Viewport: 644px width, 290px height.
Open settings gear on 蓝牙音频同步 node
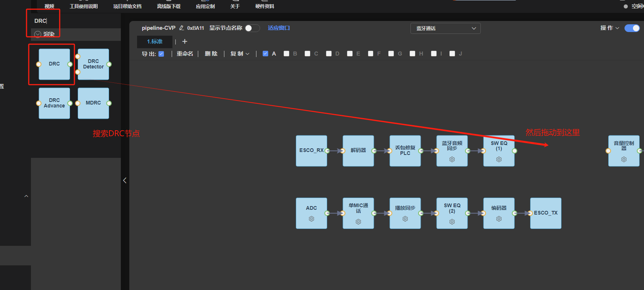(x=452, y=159)
